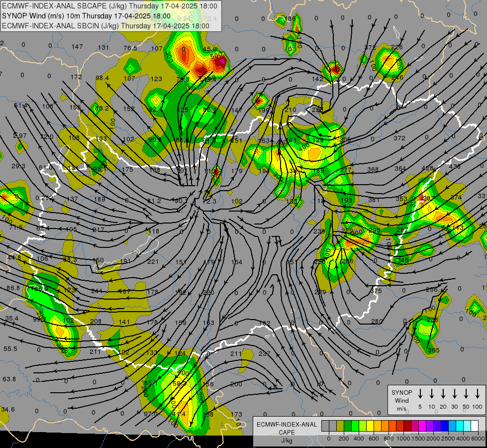Screen dimensions: 487x448
Task: Click the 34.6 value on the map
Action: point(8,410)
